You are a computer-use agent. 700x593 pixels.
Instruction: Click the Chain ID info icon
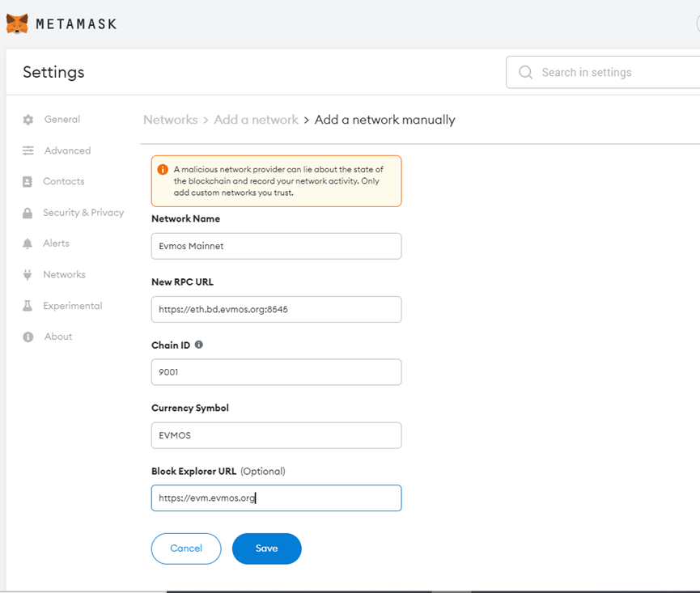click(x=199, y=345)
